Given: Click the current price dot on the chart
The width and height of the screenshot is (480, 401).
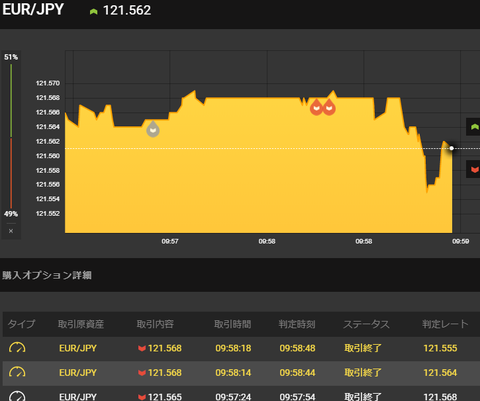Looking at the screenshot, I should (x=452, y=148).
